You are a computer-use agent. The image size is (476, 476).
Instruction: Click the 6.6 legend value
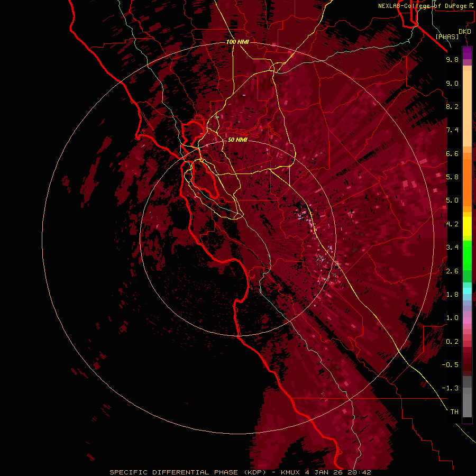[452, 153]
